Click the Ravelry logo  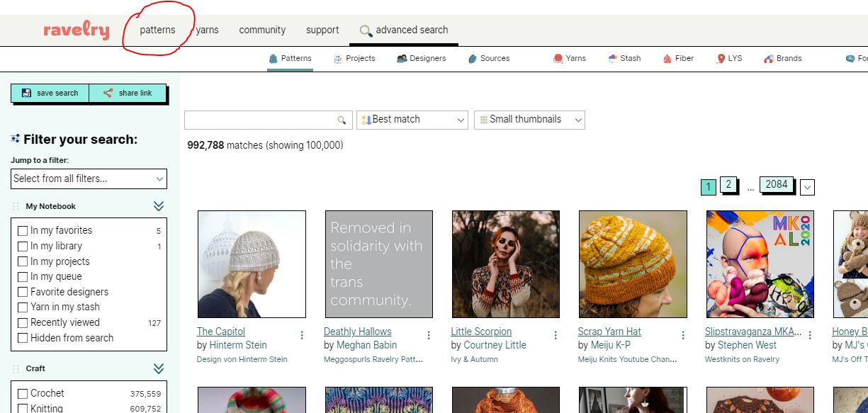76,30
